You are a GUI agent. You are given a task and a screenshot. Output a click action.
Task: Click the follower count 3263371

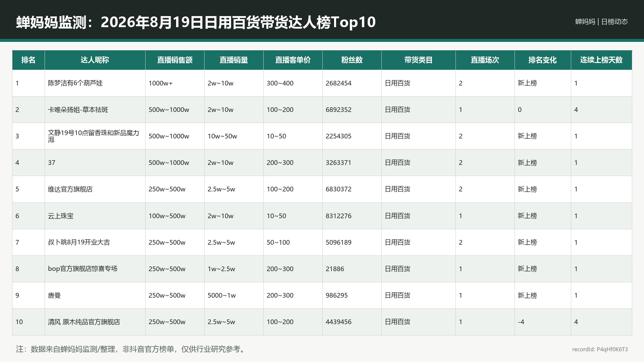click(x=339, y=163)
